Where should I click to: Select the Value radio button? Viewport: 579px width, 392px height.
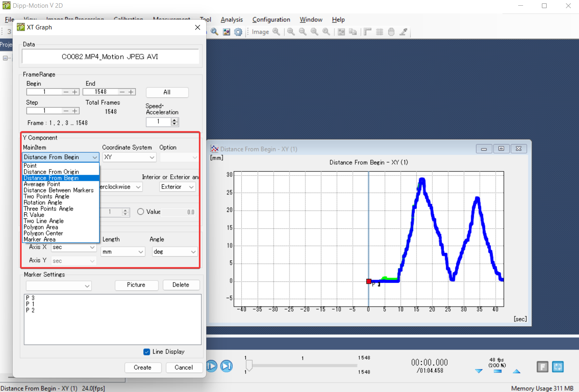point(140,212)
